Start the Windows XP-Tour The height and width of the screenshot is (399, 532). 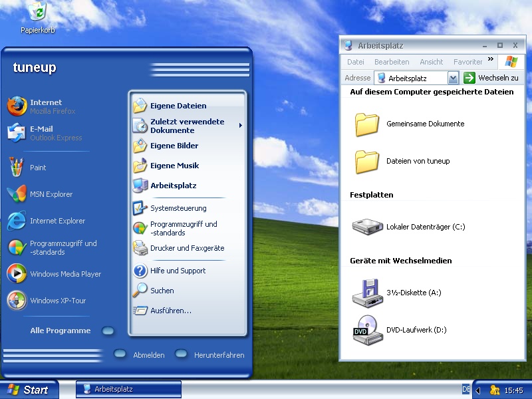(46, 301)
